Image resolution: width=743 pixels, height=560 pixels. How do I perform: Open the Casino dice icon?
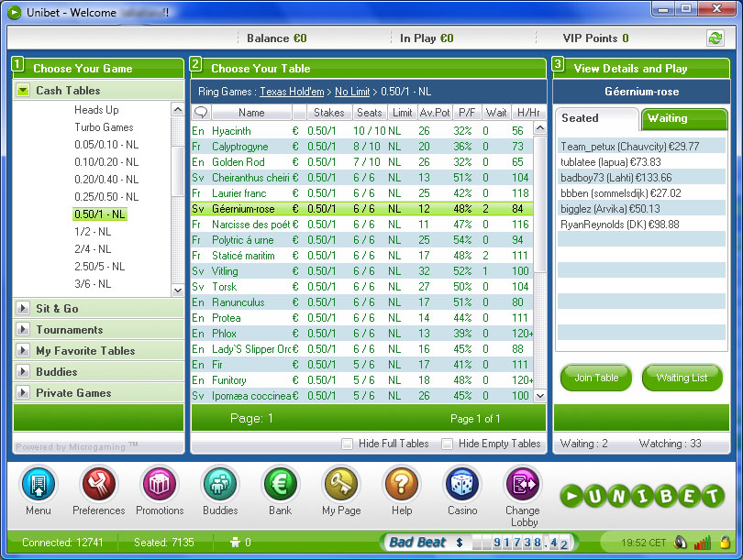(x=462, y=484)
